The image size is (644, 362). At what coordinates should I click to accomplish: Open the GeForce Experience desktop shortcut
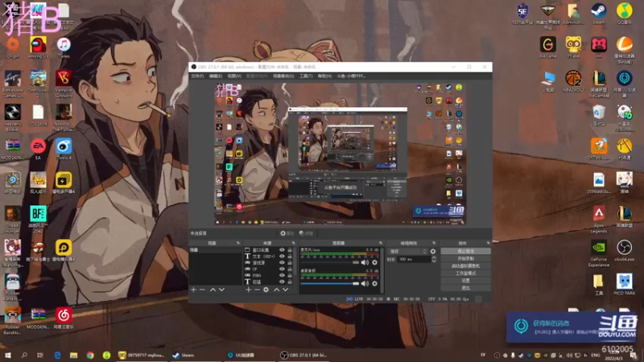point(598,253)
